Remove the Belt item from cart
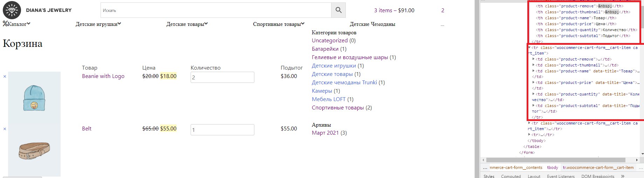Viewport: 644px width, 178px height. 5,129
